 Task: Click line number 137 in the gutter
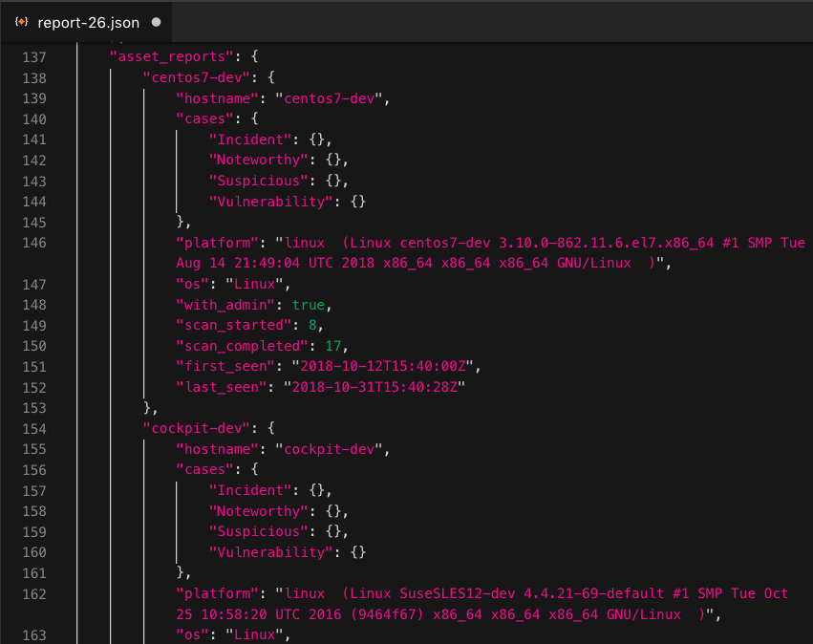point(32,56)
